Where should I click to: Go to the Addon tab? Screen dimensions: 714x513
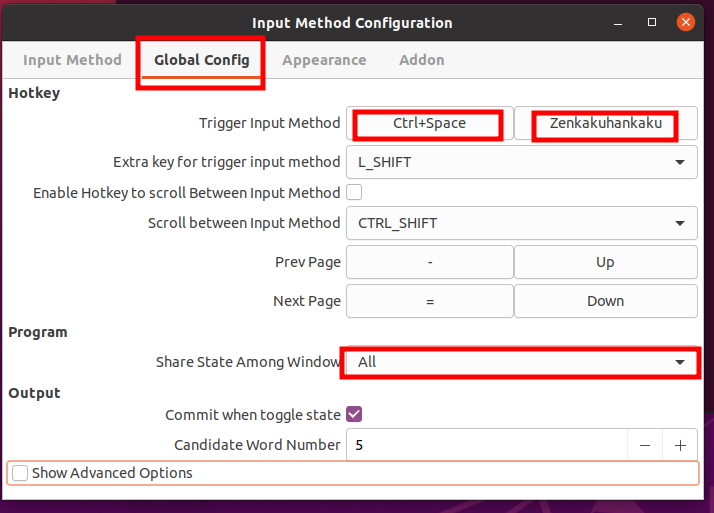422,60
